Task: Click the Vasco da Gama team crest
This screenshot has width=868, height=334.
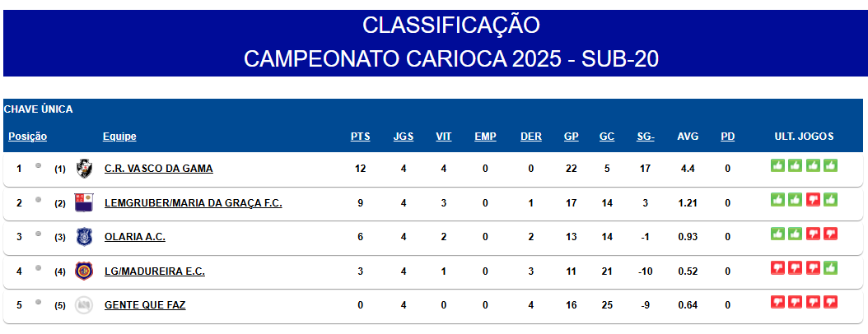Action: pos(84,169)
